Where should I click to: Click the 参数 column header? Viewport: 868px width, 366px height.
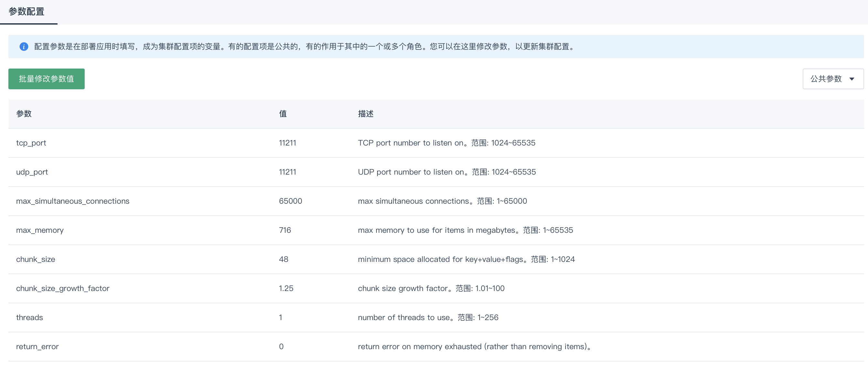(23, 114)
